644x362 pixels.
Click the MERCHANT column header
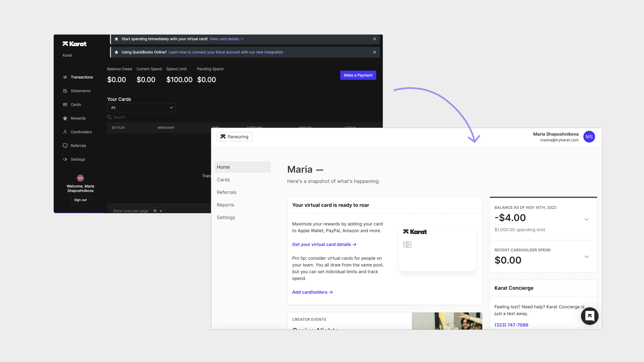(x=166, y=128)
